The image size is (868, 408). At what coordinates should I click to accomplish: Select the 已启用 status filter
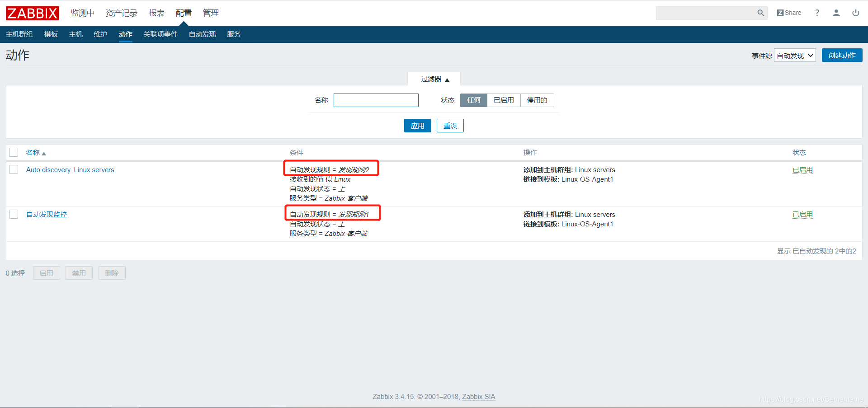coord(504,100)
